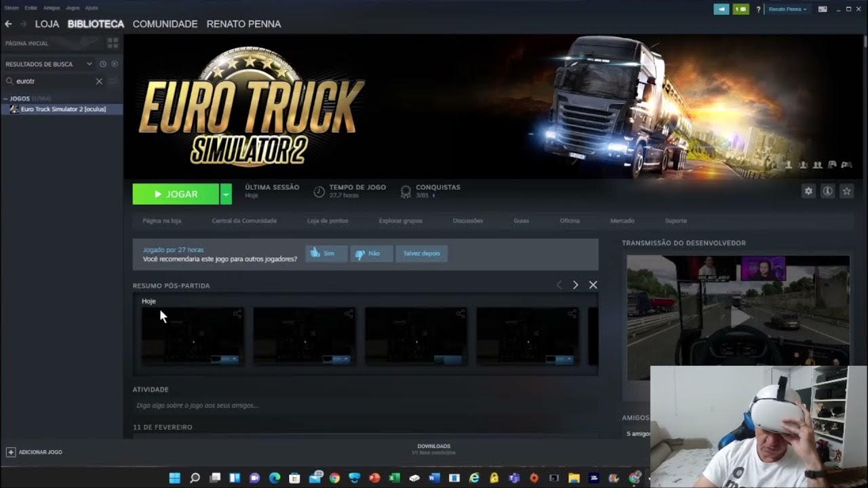Go back with the left arrow

(x=8, y=24)
